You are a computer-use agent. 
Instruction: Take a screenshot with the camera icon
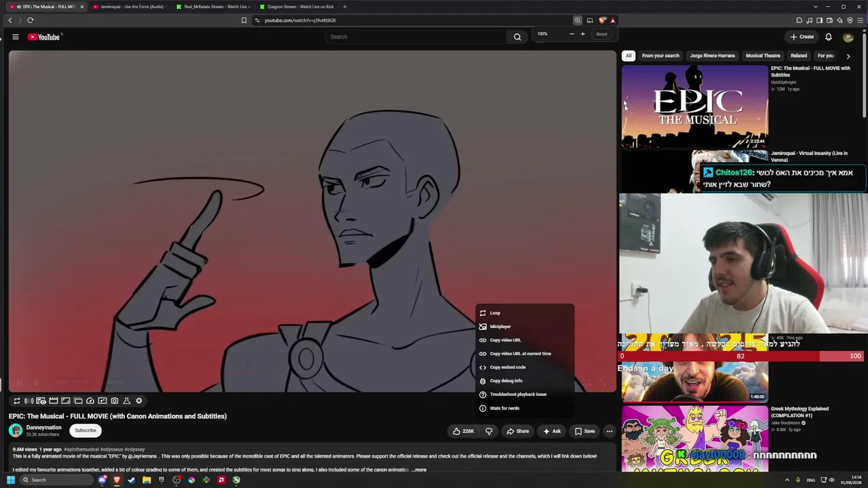click(115, 401)
